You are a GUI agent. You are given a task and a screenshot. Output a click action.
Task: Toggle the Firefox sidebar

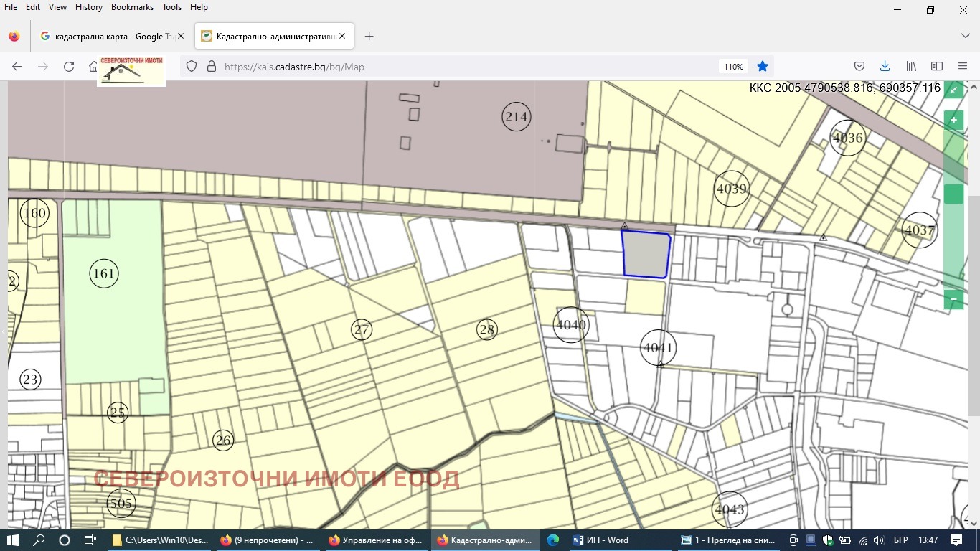point(937,67)
